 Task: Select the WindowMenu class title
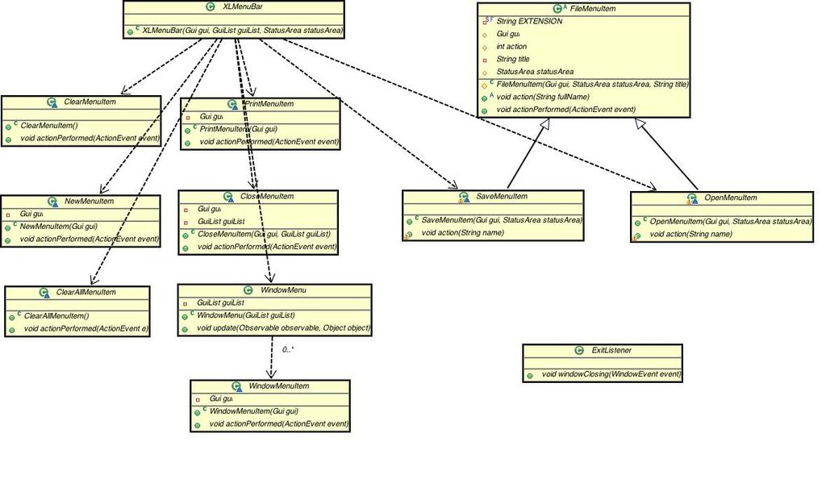[x=283, y=290]
